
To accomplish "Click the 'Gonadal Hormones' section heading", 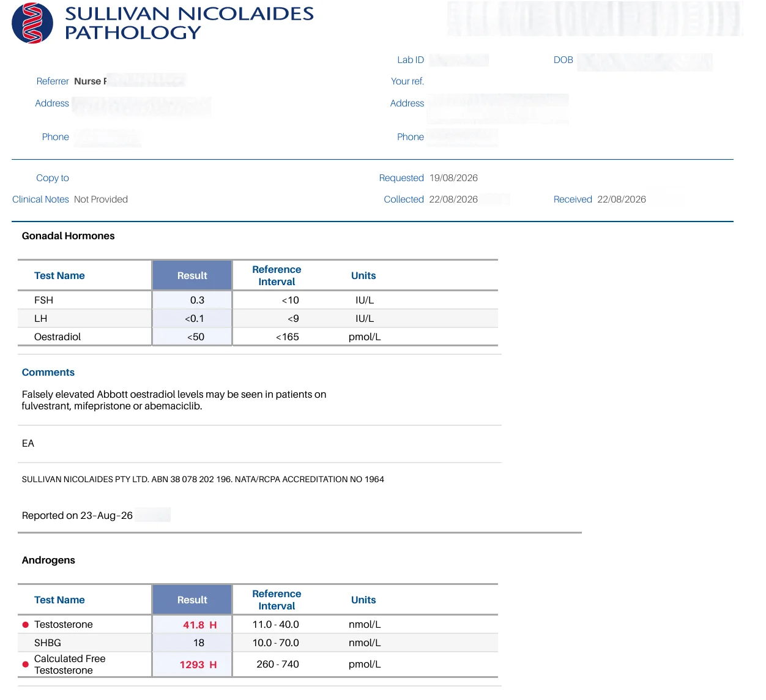I will [x=69, y=236].
